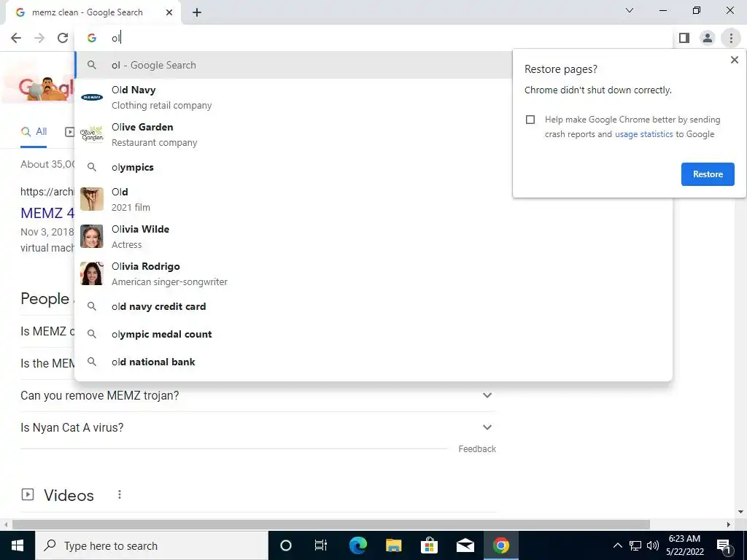Open the 'usage statistics' link
The height and width of the screenshot is (560, 747).
(643, 134)
